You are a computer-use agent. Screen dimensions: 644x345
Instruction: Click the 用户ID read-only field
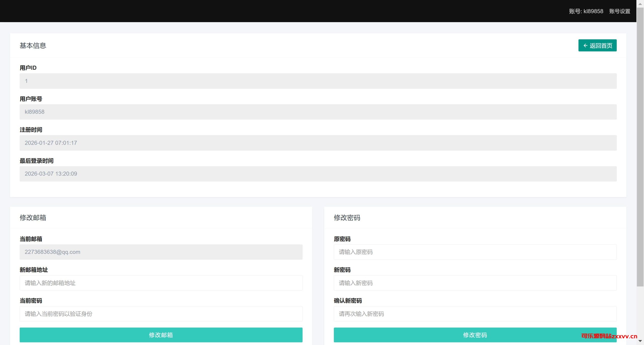coord(318,81)
